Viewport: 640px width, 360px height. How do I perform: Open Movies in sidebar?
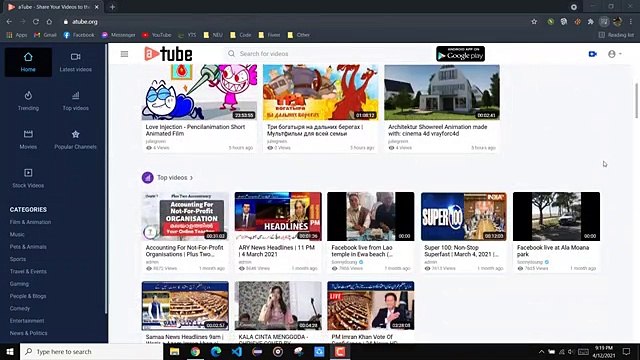click(28, 140)
